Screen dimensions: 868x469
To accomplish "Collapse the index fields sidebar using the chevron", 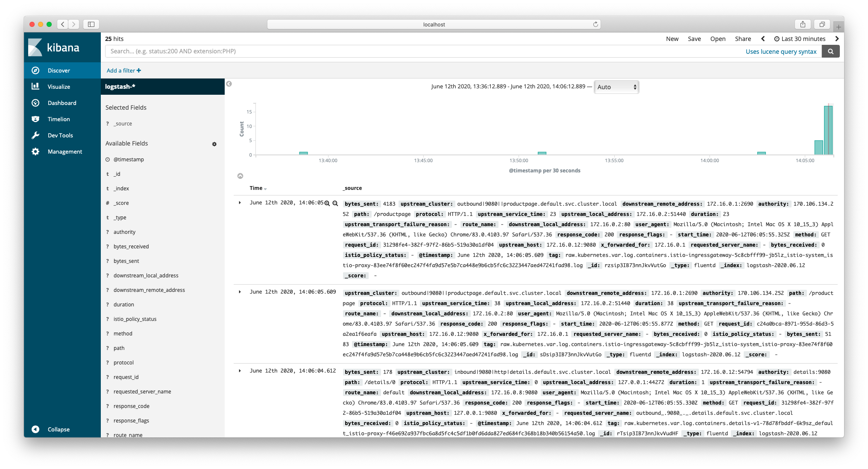I will click(229, 84).
